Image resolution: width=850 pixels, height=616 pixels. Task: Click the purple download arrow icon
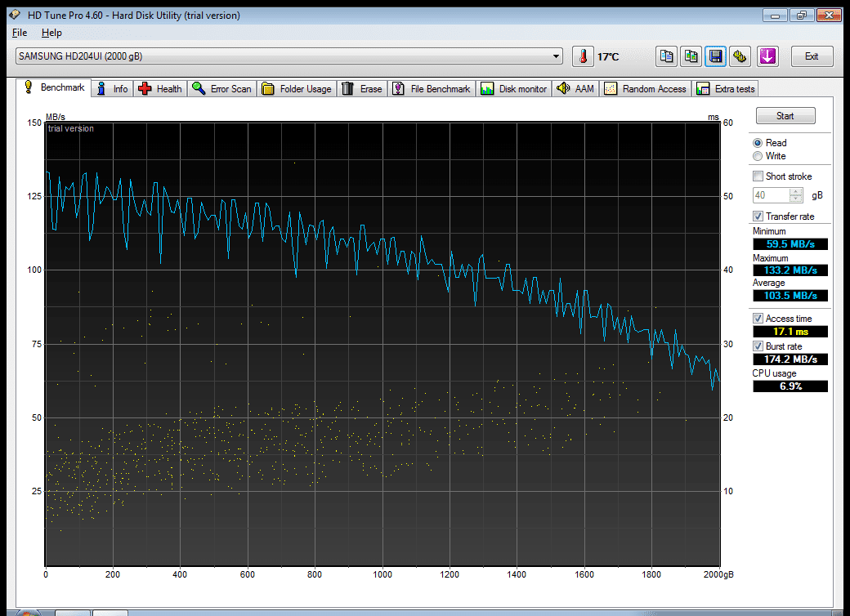pos(767,56)
